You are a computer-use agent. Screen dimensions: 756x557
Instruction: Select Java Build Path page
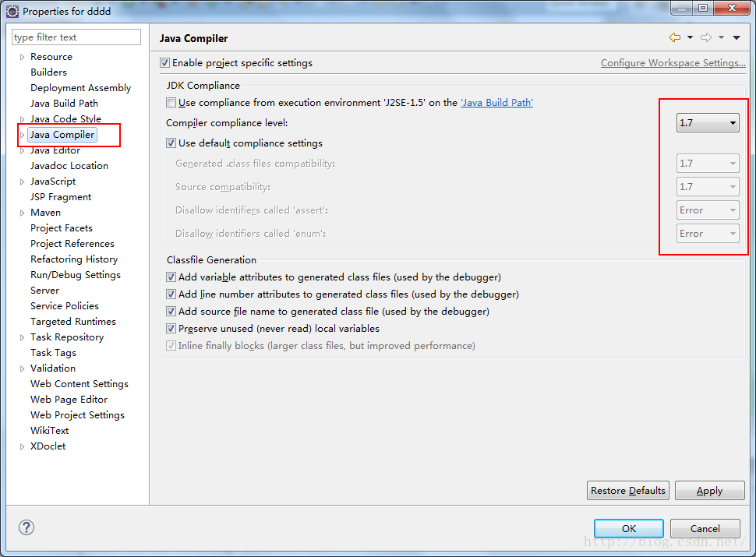(64, 103)
